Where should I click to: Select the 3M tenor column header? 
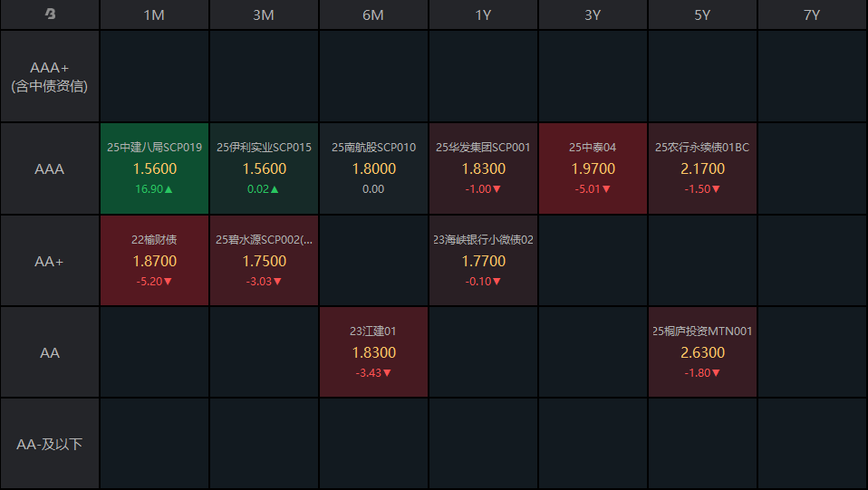[264, 15]
